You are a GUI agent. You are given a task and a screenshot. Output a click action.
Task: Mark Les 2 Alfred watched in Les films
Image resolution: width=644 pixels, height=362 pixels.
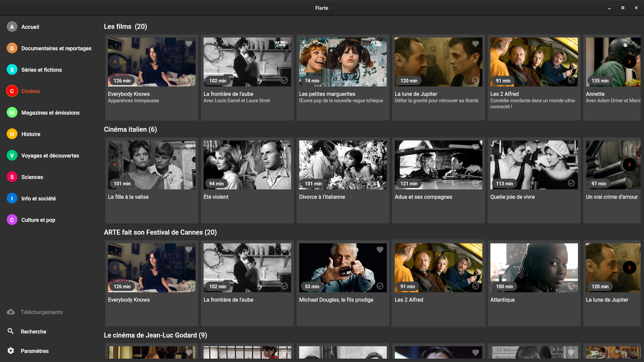click(x=571, y=80)
